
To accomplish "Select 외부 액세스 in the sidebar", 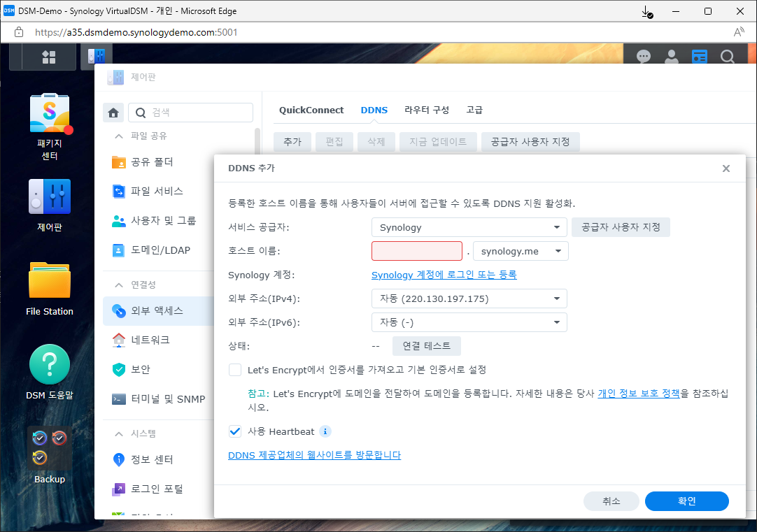I will (x=158, y=310).
